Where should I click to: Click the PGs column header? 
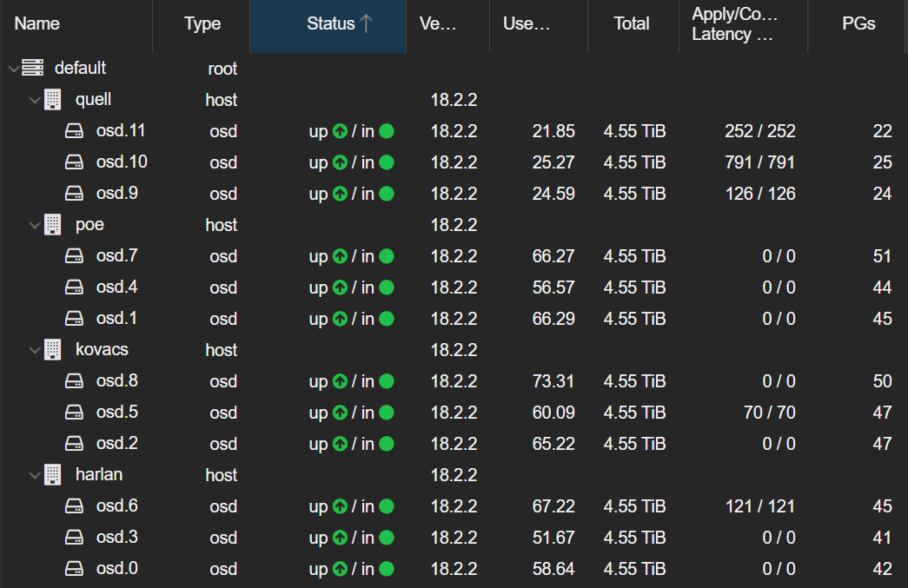click(x=858, y=23)
